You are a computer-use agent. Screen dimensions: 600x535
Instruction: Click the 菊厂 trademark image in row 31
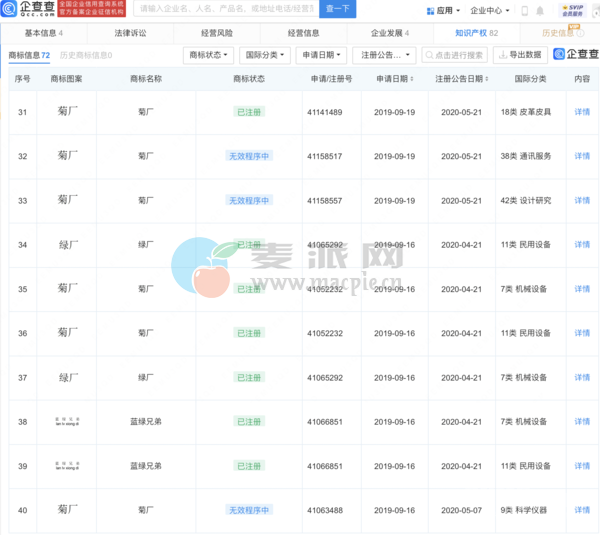tap(68, 111)
